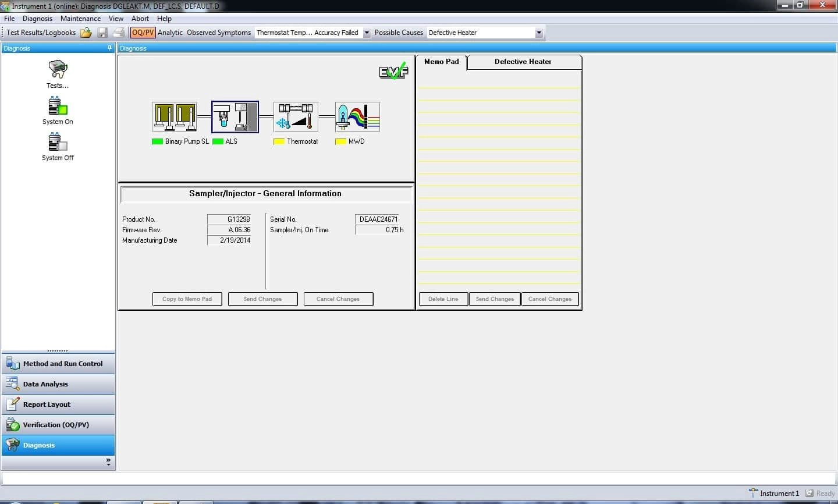Open the Observed Symptoms dropdown
This screenshot has height=504, width=838.
(367, 33)
